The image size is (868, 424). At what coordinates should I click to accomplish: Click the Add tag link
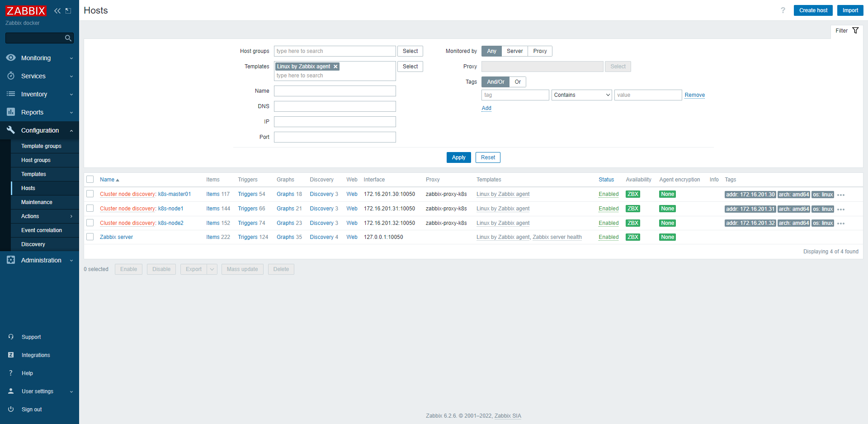pyautogui.click(x=486, y=108)
